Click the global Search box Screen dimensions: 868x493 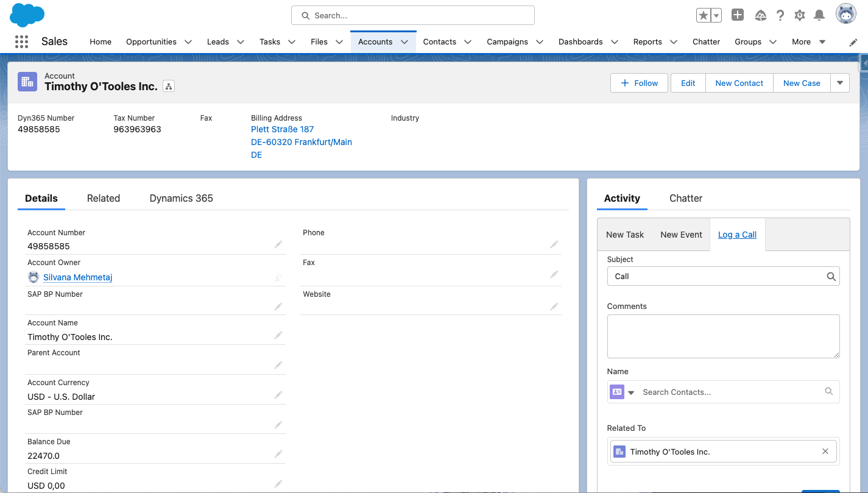(x=413, y=15)
